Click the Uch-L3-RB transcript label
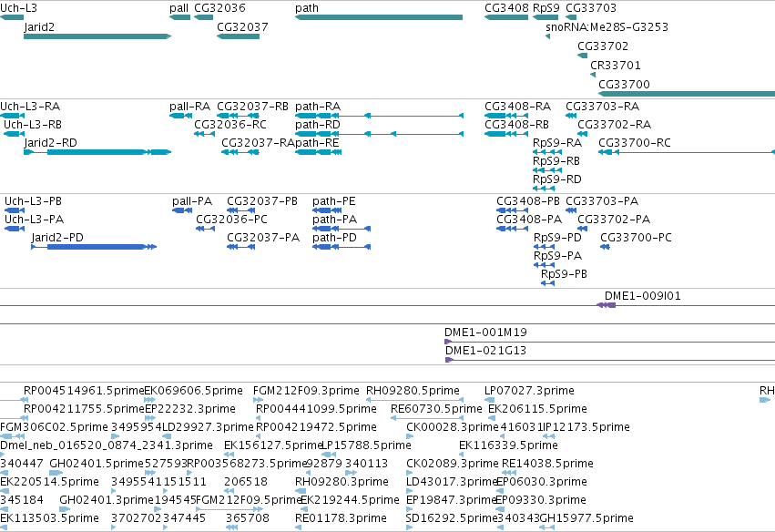The height and width of the screenshot is (532, 775). pyautogui.click(x=33, y=125)
